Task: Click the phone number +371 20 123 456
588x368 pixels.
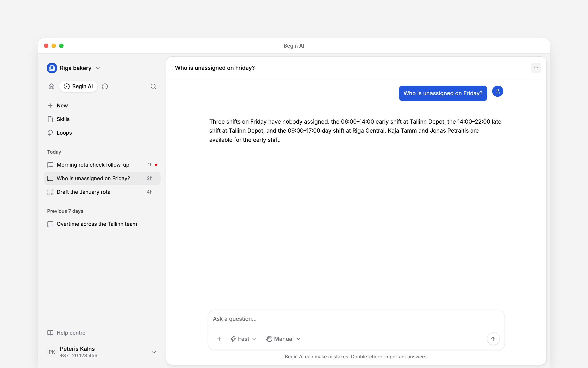Action: click(x=78, y=356)
